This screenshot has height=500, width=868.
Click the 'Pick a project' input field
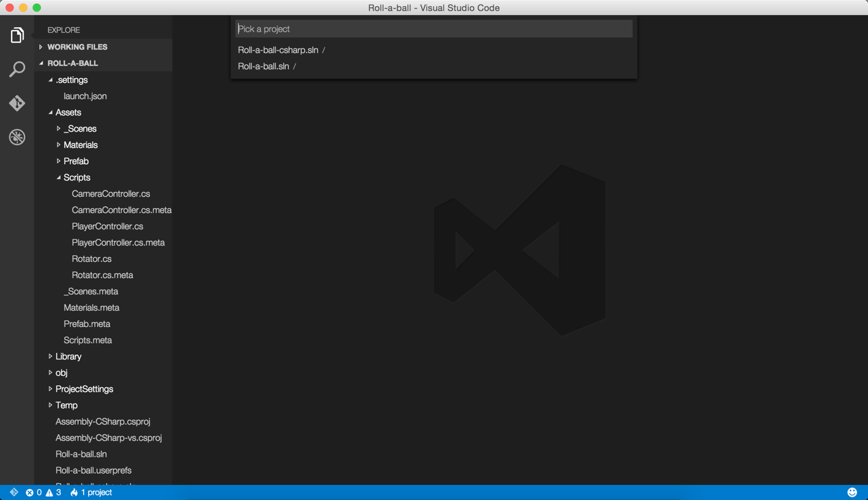434,29
